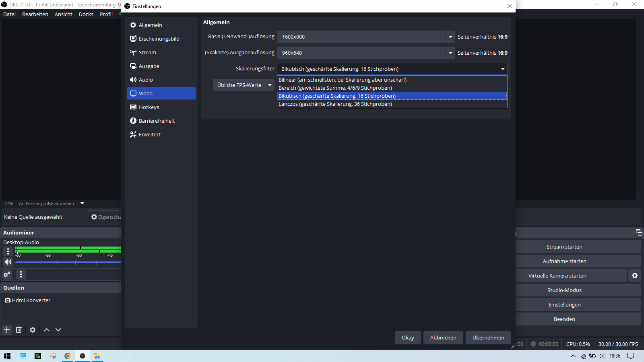Image resolution: width=644 pixels, height=362 pixels.
Task: Mute Desktop-Audio with the speaker icon
Action: click(8, 262)
